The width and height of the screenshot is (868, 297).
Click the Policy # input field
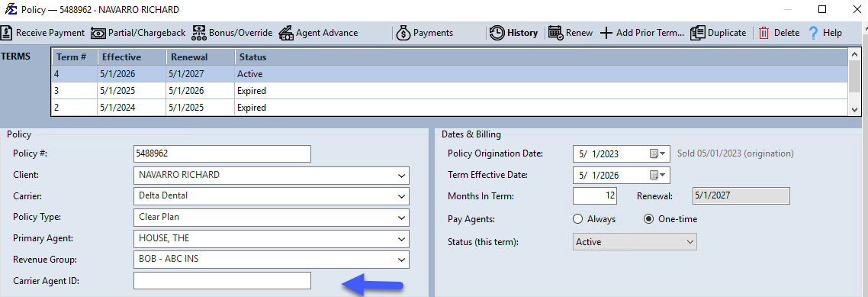(222, 153)
